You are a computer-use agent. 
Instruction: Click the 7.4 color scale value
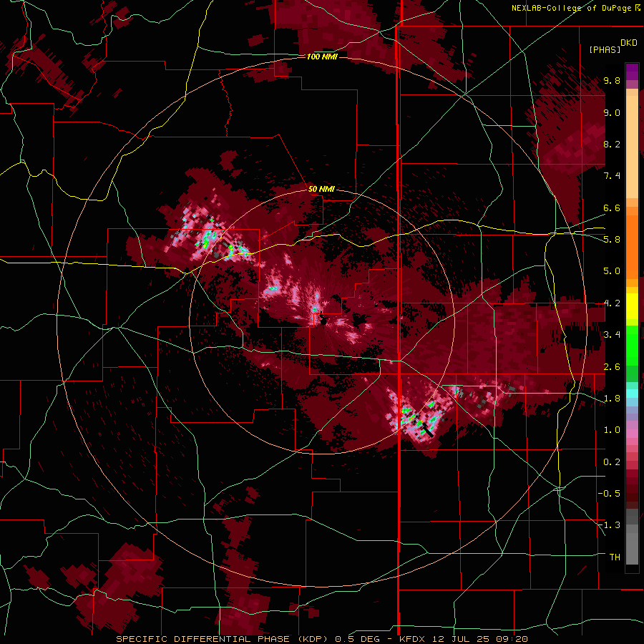(x=612, y=176)
